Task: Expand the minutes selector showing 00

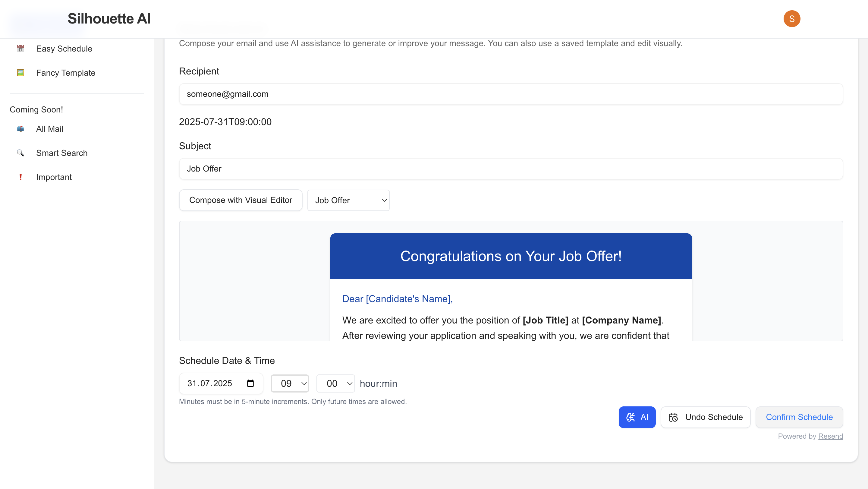Action: pos(335,383)
